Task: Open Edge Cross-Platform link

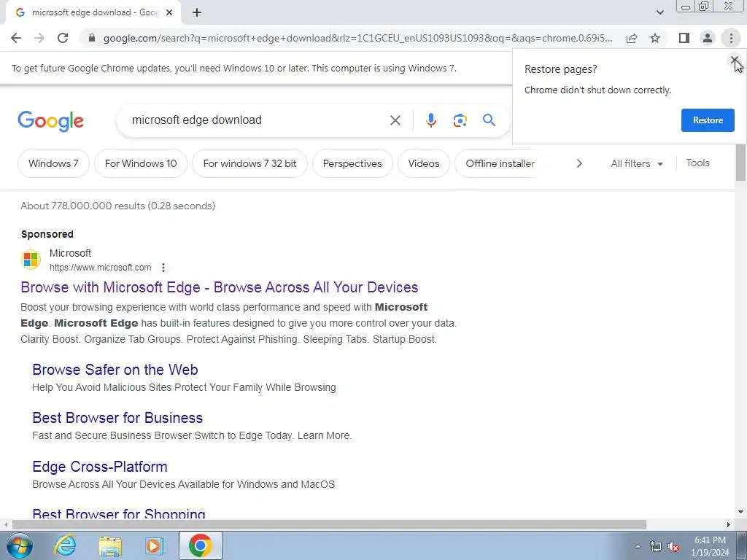Action: (x=100, y=467)
